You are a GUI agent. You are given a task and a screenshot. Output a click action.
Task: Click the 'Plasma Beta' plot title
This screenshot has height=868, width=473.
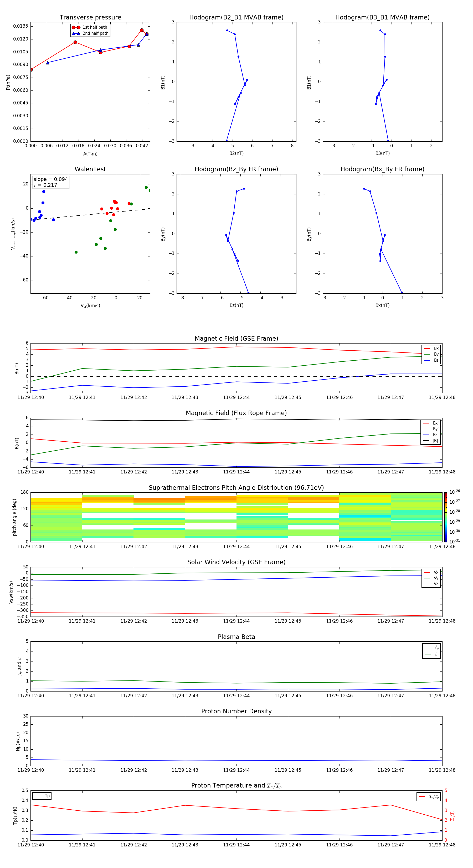[x=236, y=637]
